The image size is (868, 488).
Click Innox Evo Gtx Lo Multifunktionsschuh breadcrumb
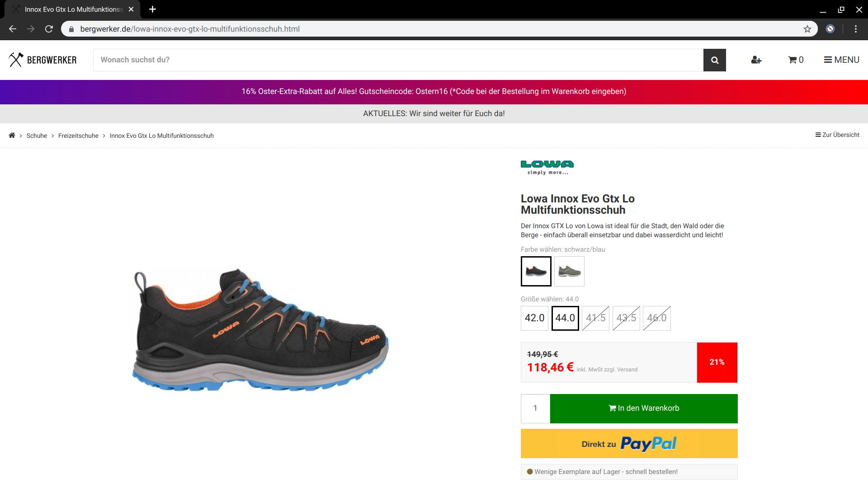pyautogui.click(x=161, y=136)
